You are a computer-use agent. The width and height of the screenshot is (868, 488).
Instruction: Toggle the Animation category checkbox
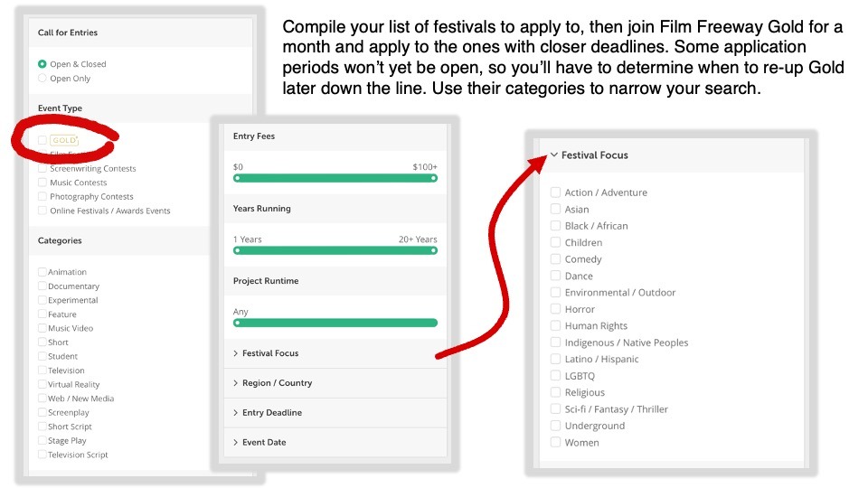point(42,272)
